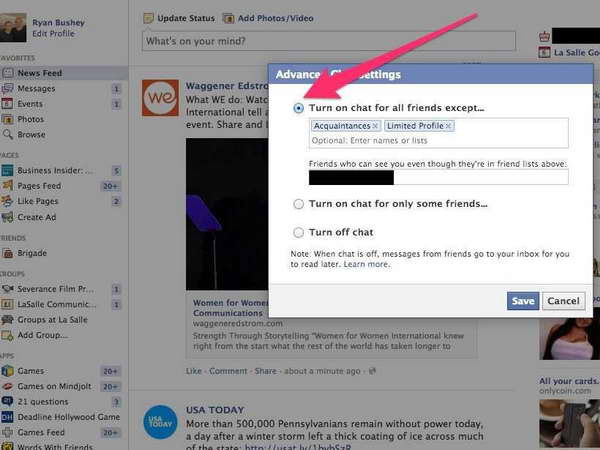
Task: Select 'Turn on chat for all friends except' radio
Action: [298, 108]
